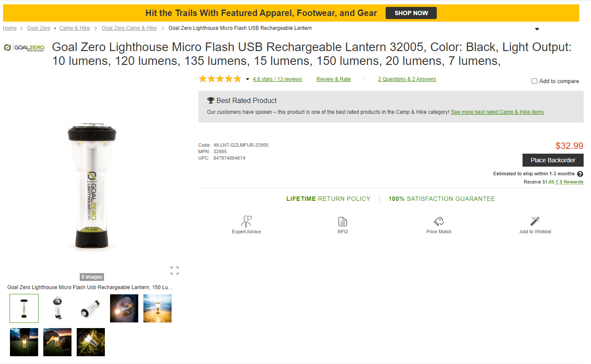Click the Hit the Trails banner text
Screen dimensions: 591x364
[x=261, y=13]
